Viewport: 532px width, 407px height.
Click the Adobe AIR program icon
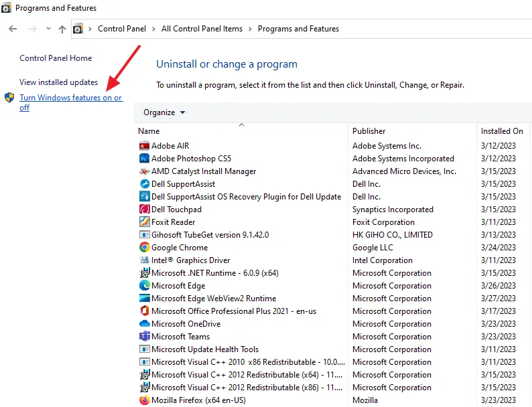[x=144, y=146]
